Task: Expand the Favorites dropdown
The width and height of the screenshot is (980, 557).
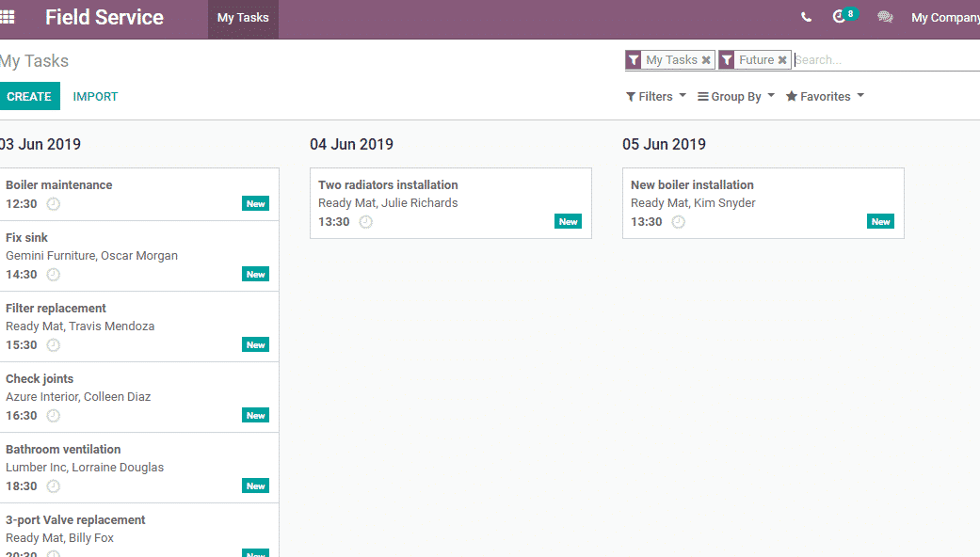Action: 825,97
